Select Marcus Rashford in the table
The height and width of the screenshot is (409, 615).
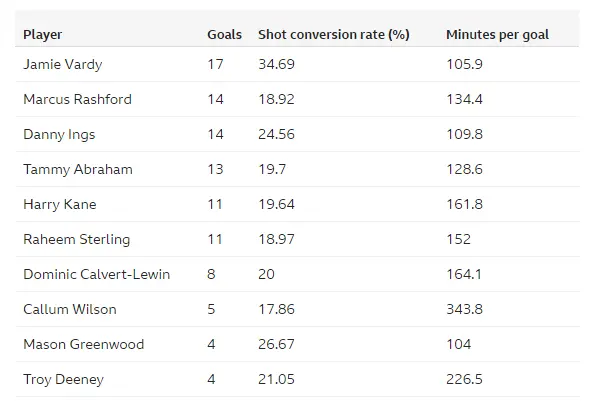77,99
